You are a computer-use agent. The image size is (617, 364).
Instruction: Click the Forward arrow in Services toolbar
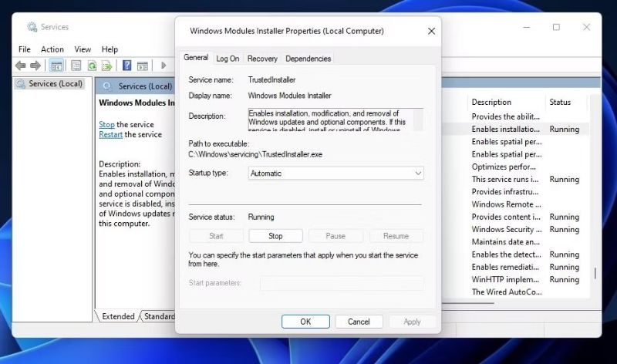point(35,66)
